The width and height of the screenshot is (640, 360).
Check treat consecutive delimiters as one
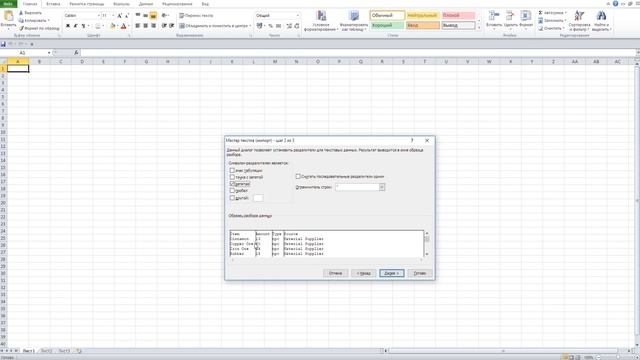tap(298, 176)
